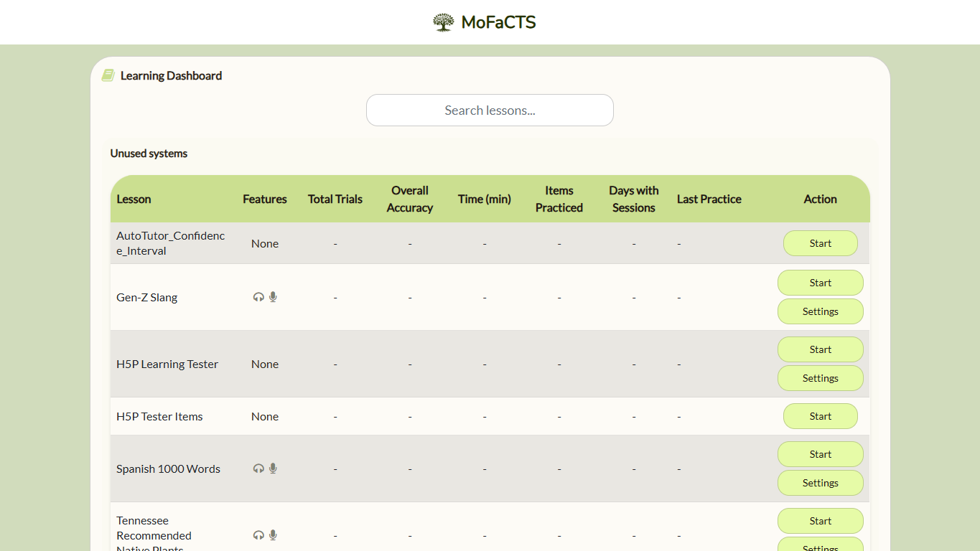Start the Tennessee Recommended Native Plants lesson
This screenshot has height=551, width=980.
coord(821,521)
